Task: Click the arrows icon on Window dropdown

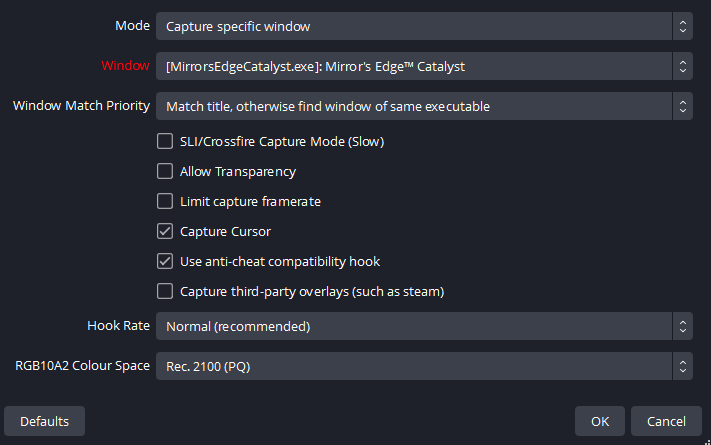Action: (682, 67)
